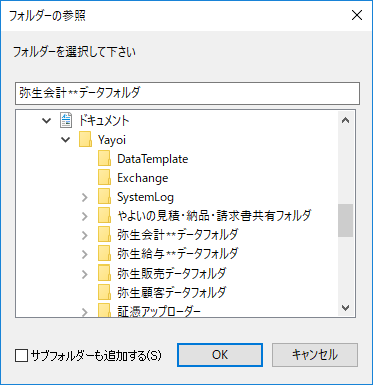Click the scrollbar down arrow
Viewport: 373px width, 385px height.
pos(346,308)
